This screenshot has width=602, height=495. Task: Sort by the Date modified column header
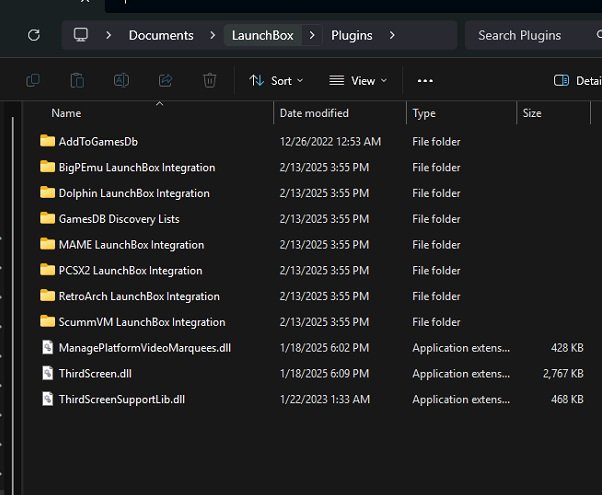[x=314, y=113]
